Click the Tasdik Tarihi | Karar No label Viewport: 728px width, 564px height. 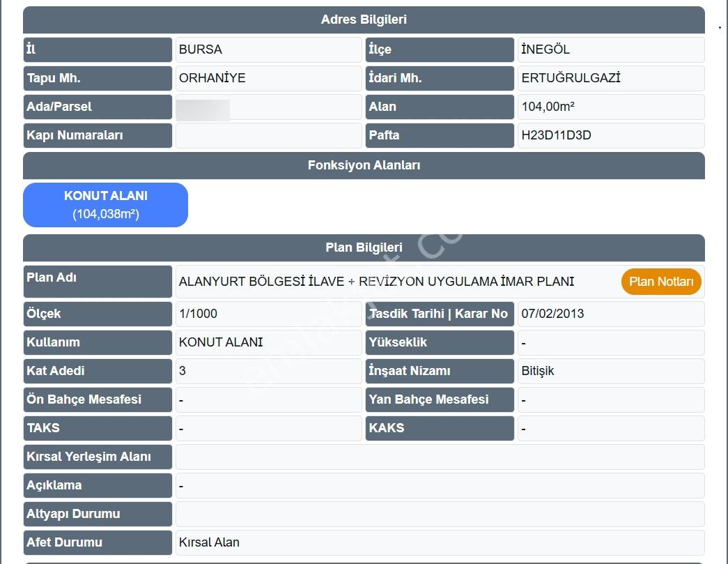pos(438,314)
